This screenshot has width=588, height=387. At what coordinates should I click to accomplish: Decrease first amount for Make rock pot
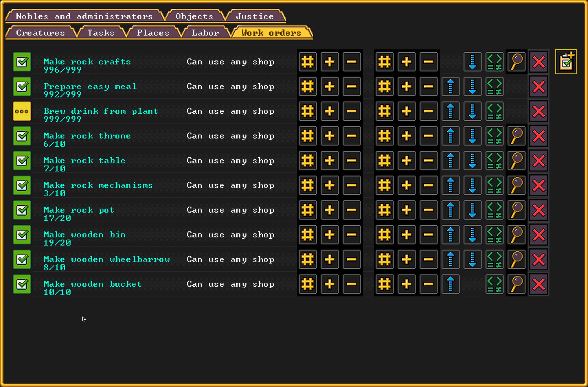click(x=351, y=210)
